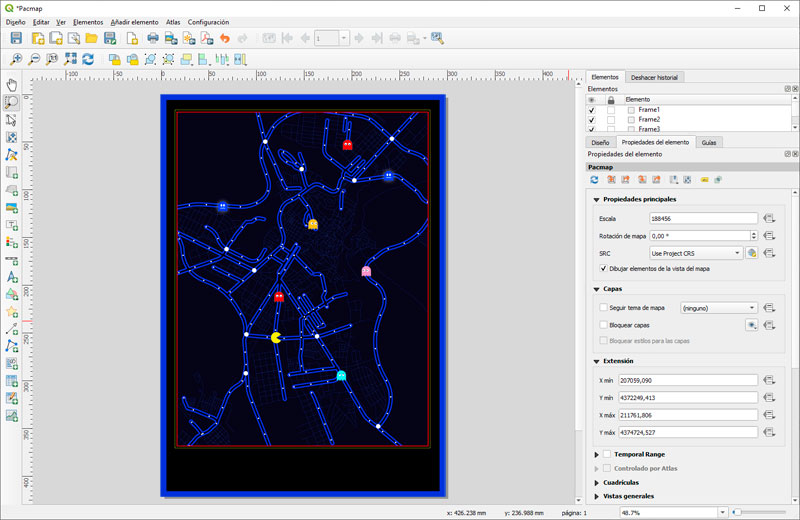
Task: Add an arrow line item
Action: coord(11,329)
